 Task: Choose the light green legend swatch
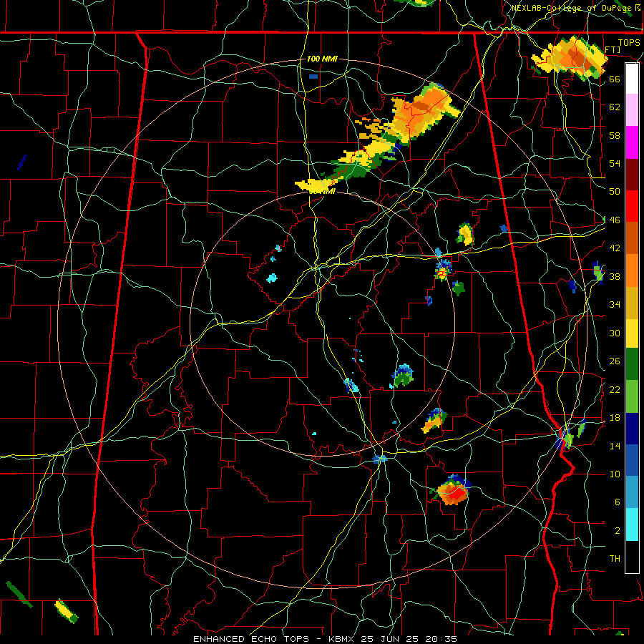[x=632, y=396]
